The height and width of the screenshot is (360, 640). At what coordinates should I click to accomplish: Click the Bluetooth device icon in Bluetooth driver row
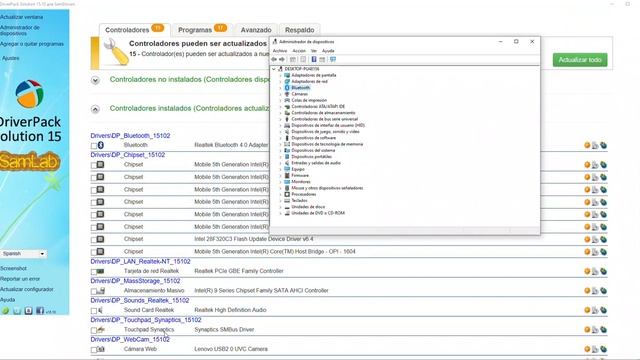tap(101, 145)
